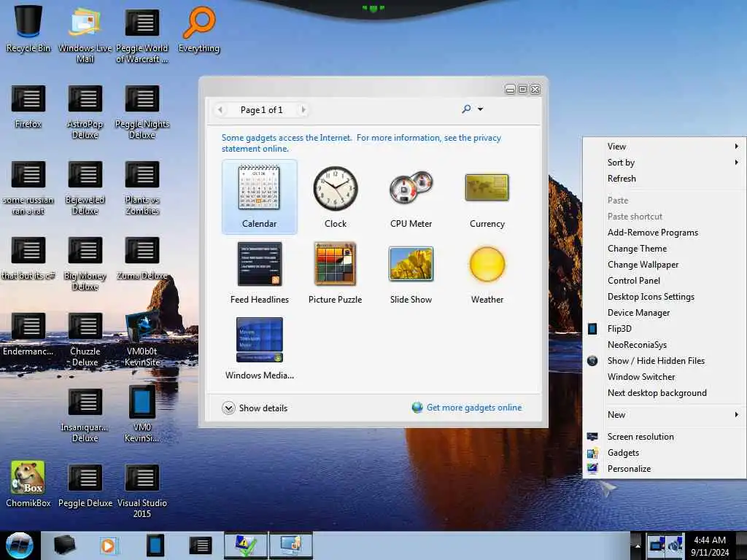Select Change Wallpaper in context menu

(x=664, y=265)
